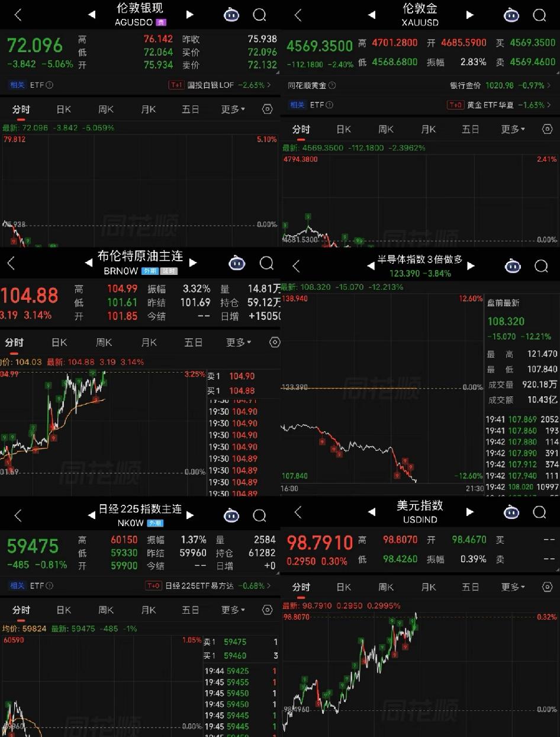Show info icon next to 同花顺黄金
Viewport: 560px width, 737px height.
tap(331, 86)
